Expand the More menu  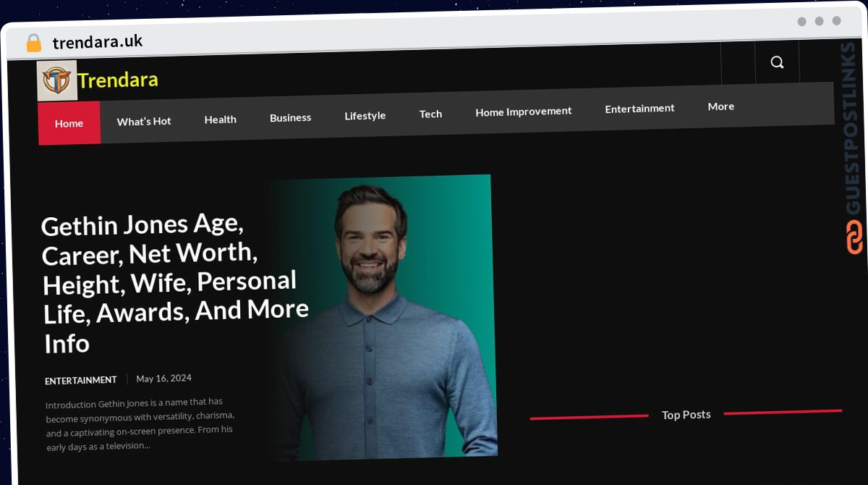(x=720, y=106)
